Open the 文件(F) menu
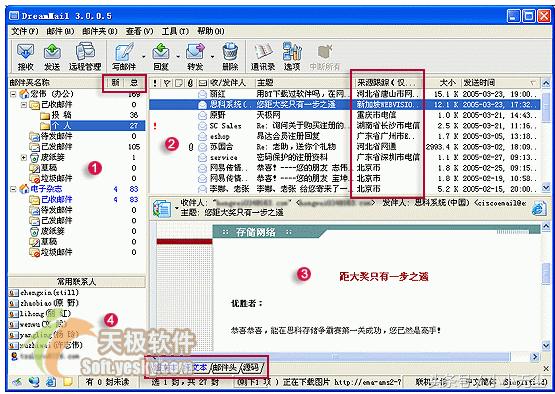The width and height of the screenshot is (555, 394). click(x=24, y=32)
